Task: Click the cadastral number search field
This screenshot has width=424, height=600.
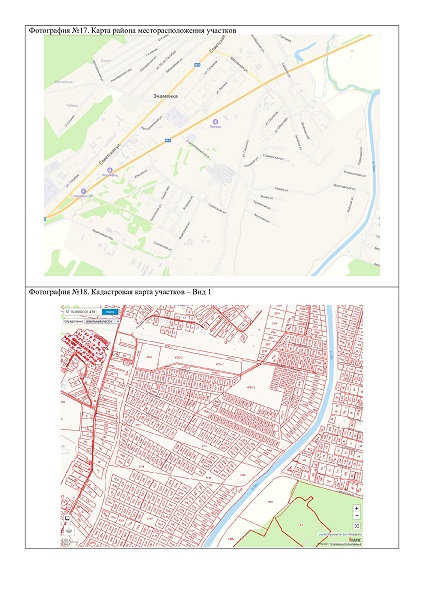Action: coord(82,312)
